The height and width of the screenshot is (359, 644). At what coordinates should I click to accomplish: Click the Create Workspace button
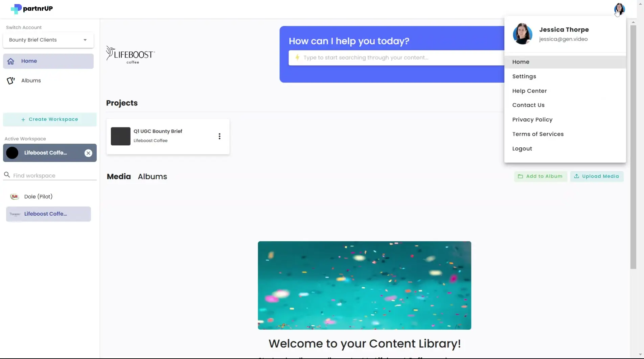49,119
